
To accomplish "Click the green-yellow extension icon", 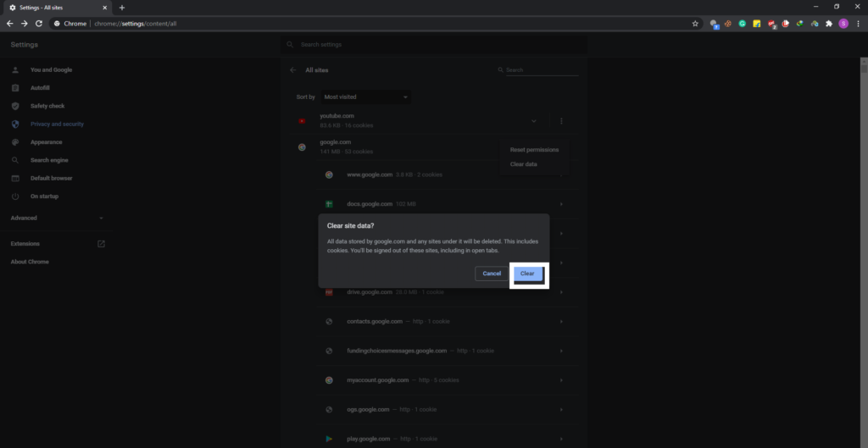I will (800, 24).
